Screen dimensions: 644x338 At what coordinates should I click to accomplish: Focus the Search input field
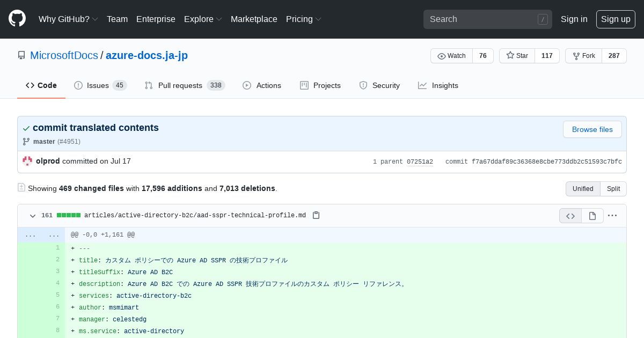(488, 19)
